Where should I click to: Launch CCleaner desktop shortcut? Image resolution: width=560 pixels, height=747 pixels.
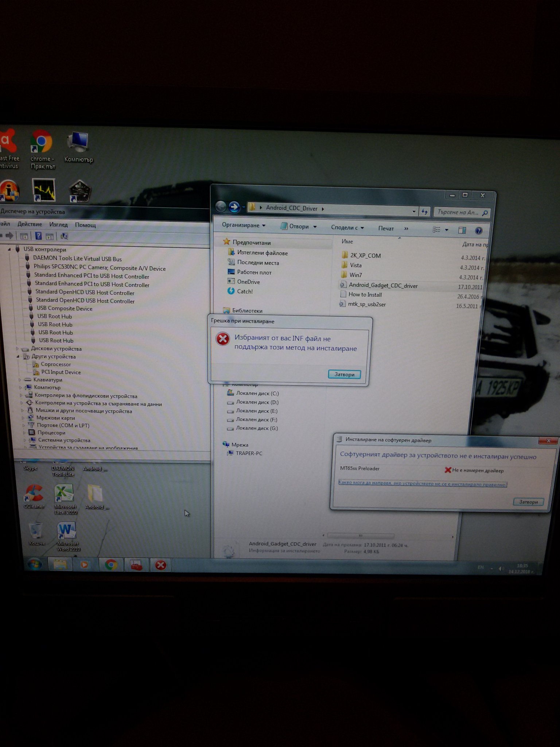[34, 496]
